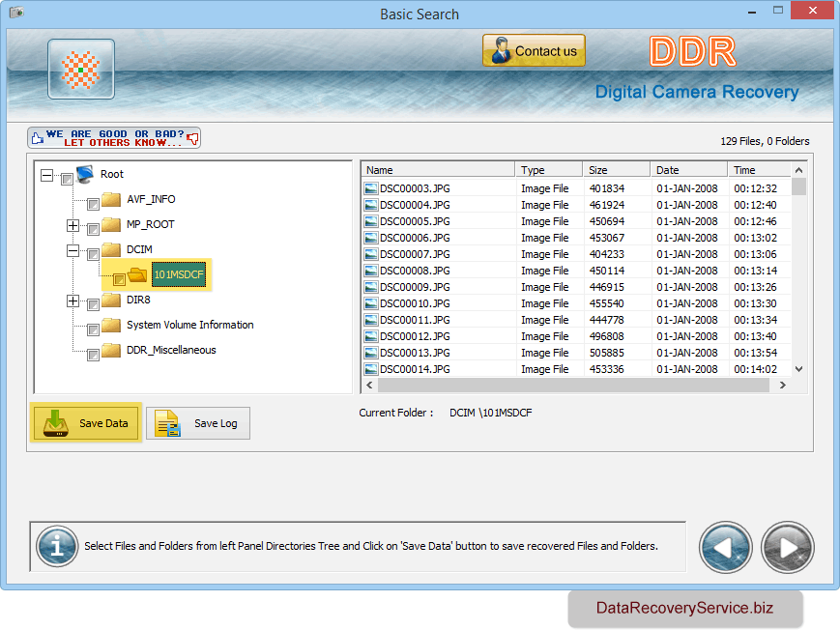
Task: Toggle the MP_ROOT folder checkbox
Action: pos(93,229)
